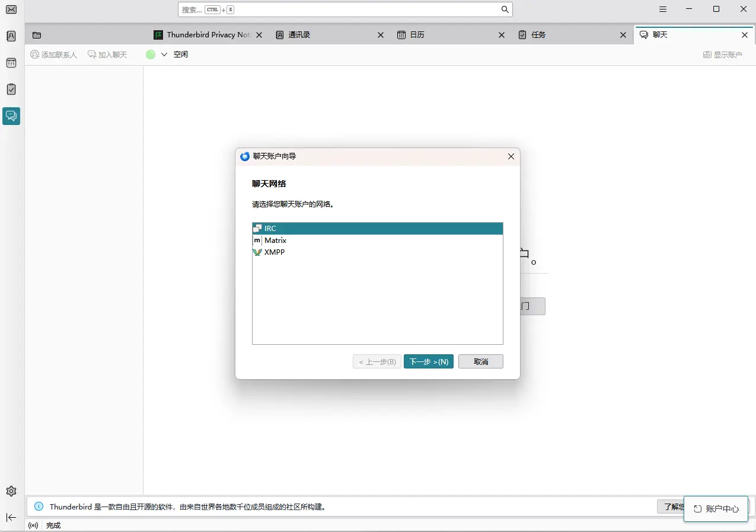Switch to the 任务 tab

tap(573, 35)
